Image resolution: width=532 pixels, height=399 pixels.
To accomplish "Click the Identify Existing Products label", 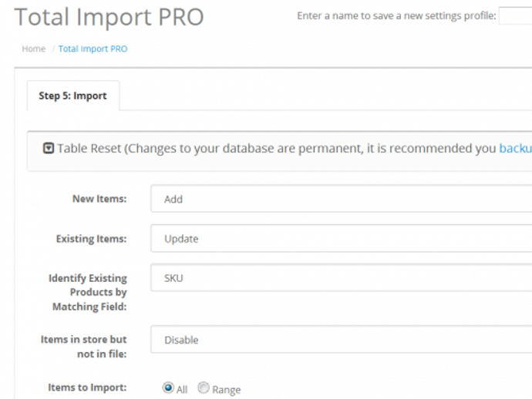I will [x=88, y=292].
